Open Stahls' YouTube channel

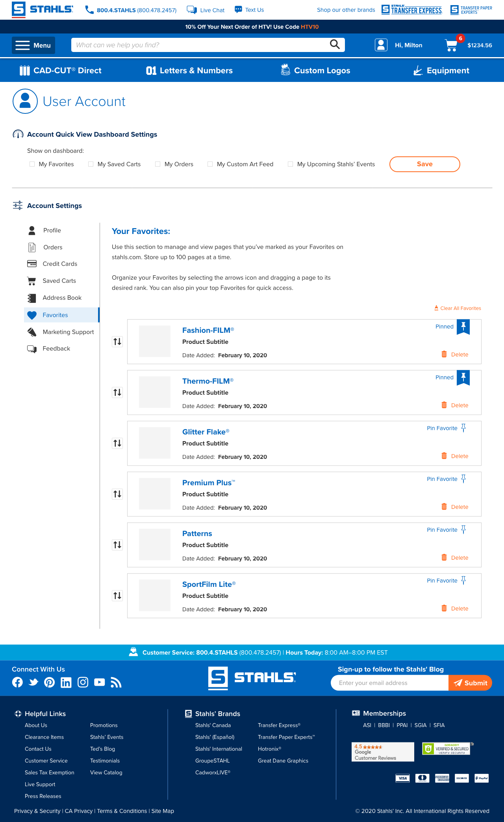pos(100,682)
